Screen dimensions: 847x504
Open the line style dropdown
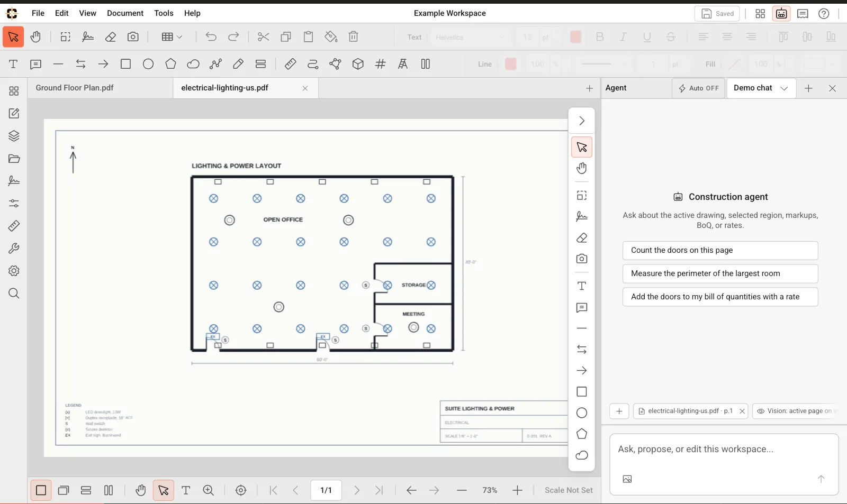603,64
